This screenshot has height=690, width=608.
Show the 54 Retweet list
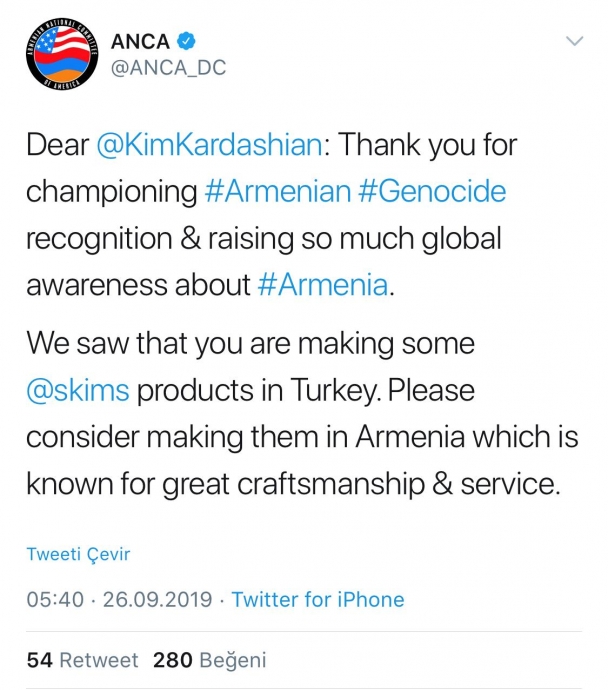click(82, 660)
